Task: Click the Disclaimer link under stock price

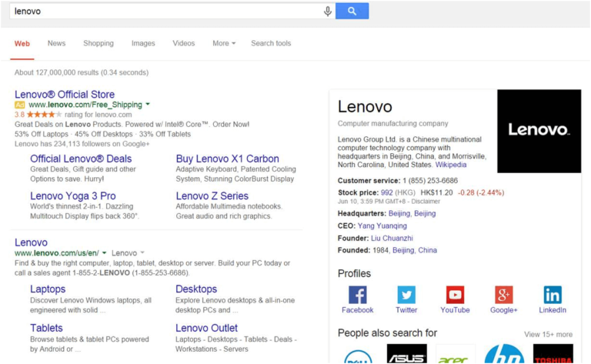Action: [x=426, y=201]
